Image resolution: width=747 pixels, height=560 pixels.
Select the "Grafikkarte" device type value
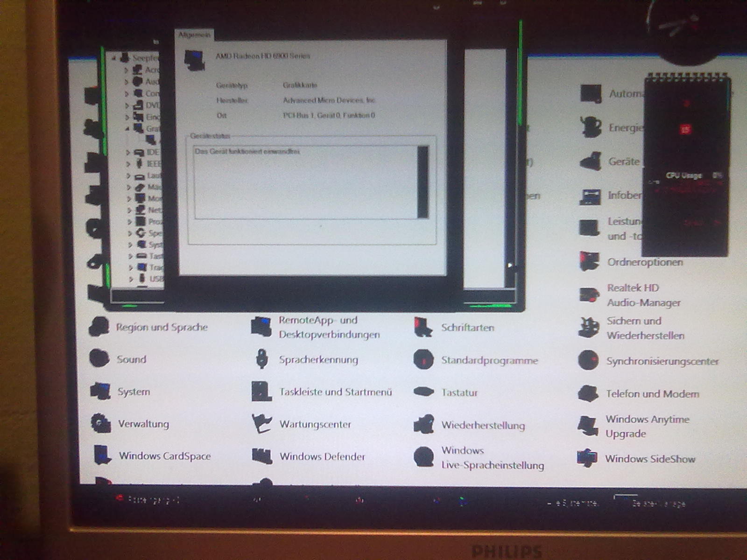click(300, 85)
